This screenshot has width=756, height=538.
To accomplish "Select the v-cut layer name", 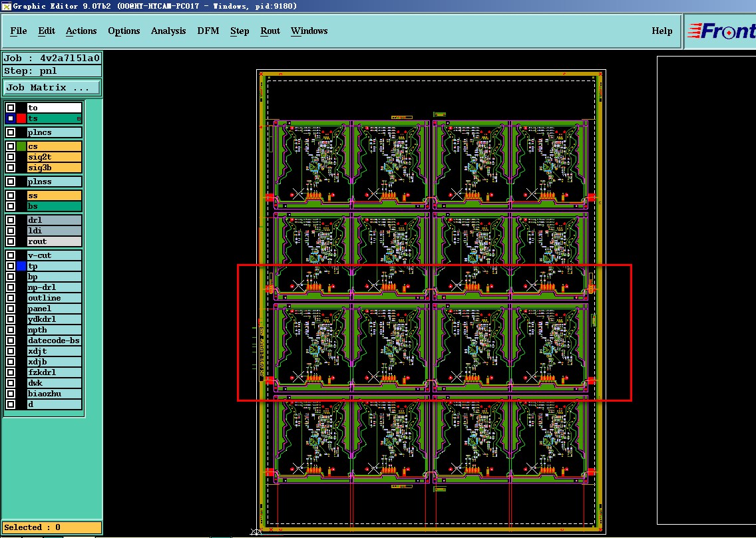I will (54, 255).
